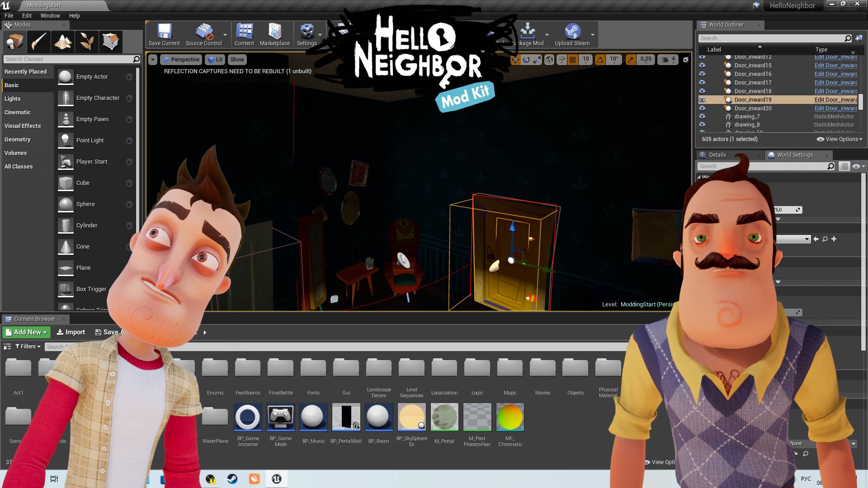Select the Landscape mode icon

(x=63, y=42)
